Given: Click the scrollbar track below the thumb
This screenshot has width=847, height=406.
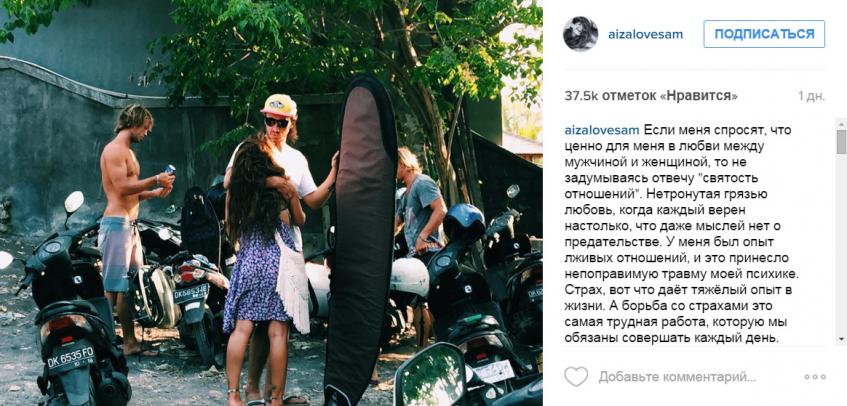Looking at the screenshot, I should click(x=841, y=243).
